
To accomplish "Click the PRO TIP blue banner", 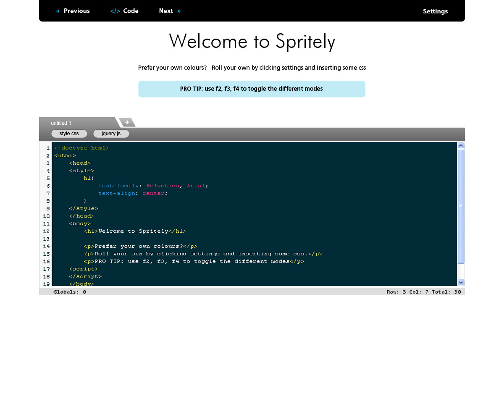I will pos(252,89).
